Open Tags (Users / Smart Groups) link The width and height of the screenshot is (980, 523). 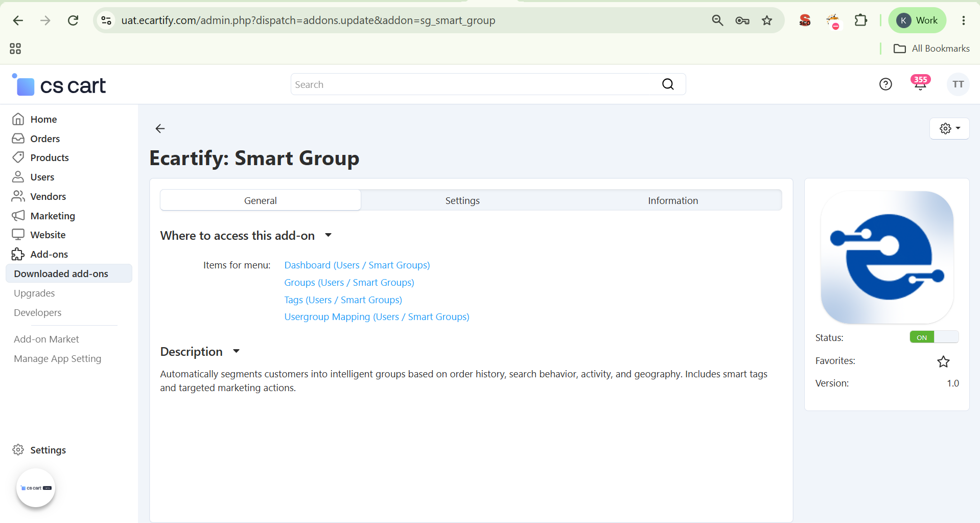click(x=343, y=300)
